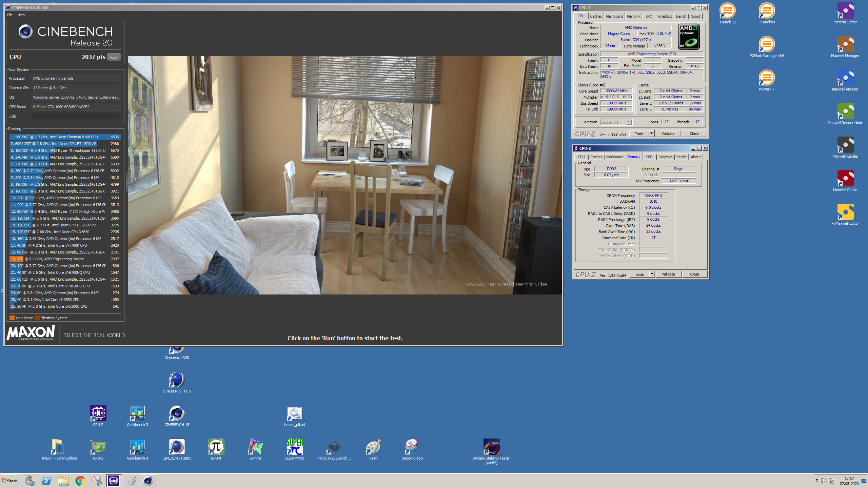
Task: Show hidden tray icons arrow
Action: pos(817,481)
